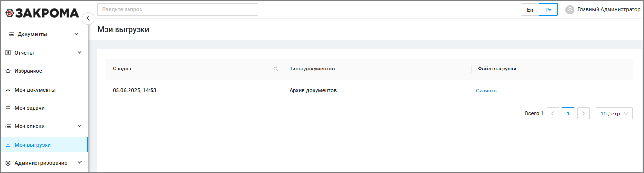Click the Всего 1 total label
Screen dimensions: 644x173
click(534, 114)
